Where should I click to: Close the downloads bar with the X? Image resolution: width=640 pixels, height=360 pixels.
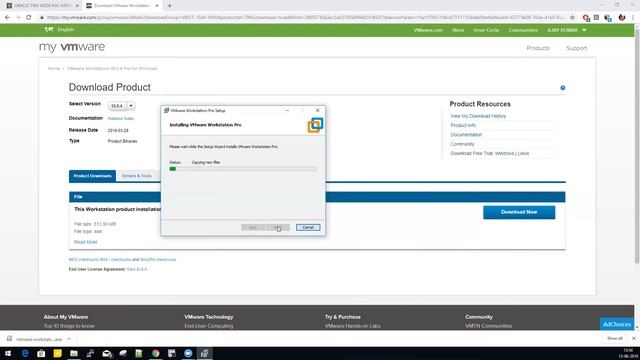click(x=633, y=338)
